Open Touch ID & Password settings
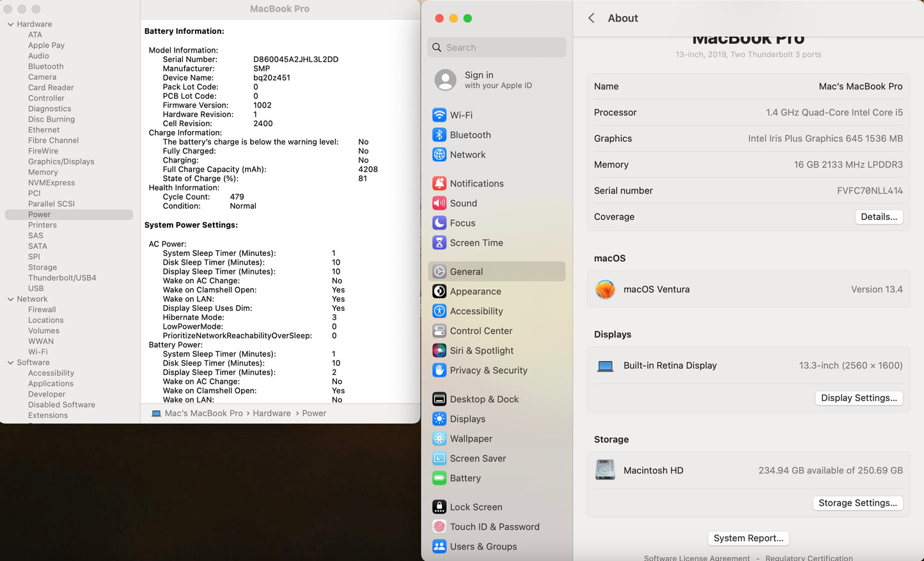Screen dimensions: 924x561 (x=494, y=526)
